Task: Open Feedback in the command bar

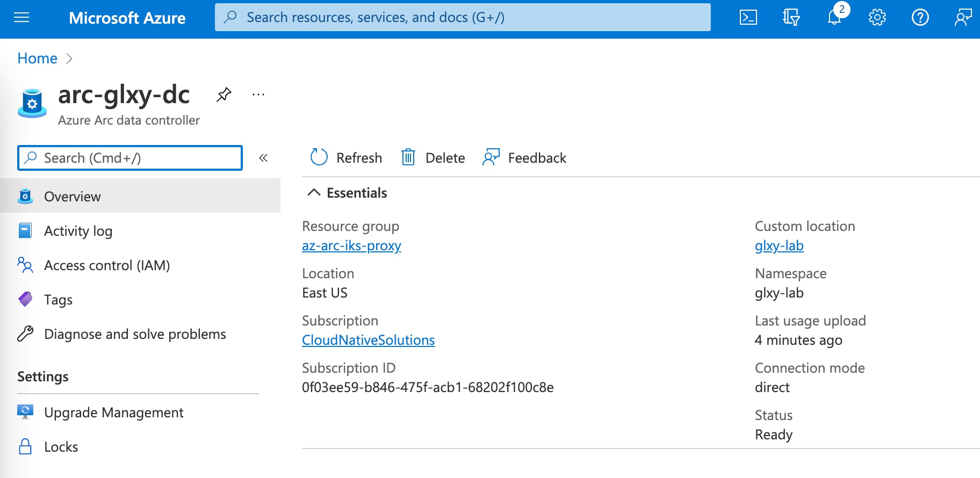Action: 524,158
